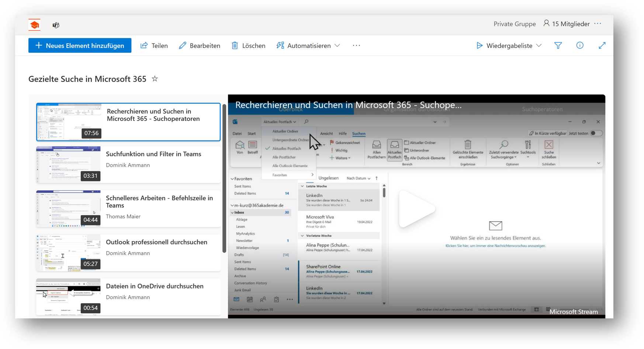
Task: Click the video title Recherchieren und Suchen
Action: tap(348, 105)
